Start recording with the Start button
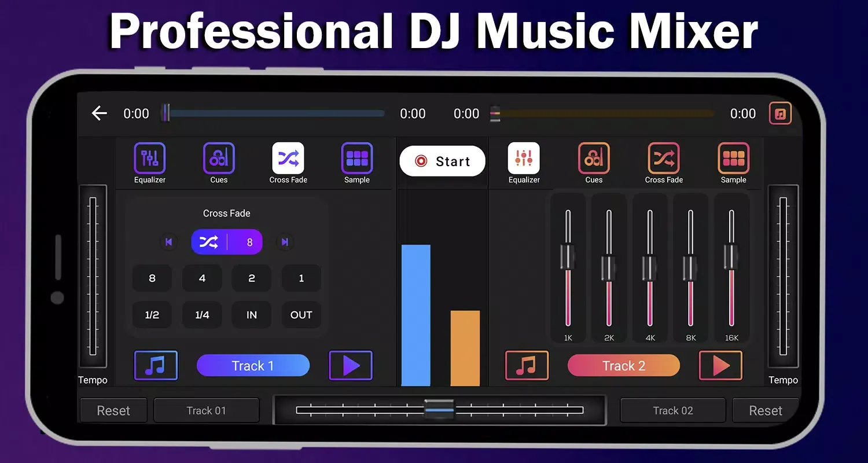Image resolution: width=868 pixels, height=463 pixels. (x=443, y=161)
